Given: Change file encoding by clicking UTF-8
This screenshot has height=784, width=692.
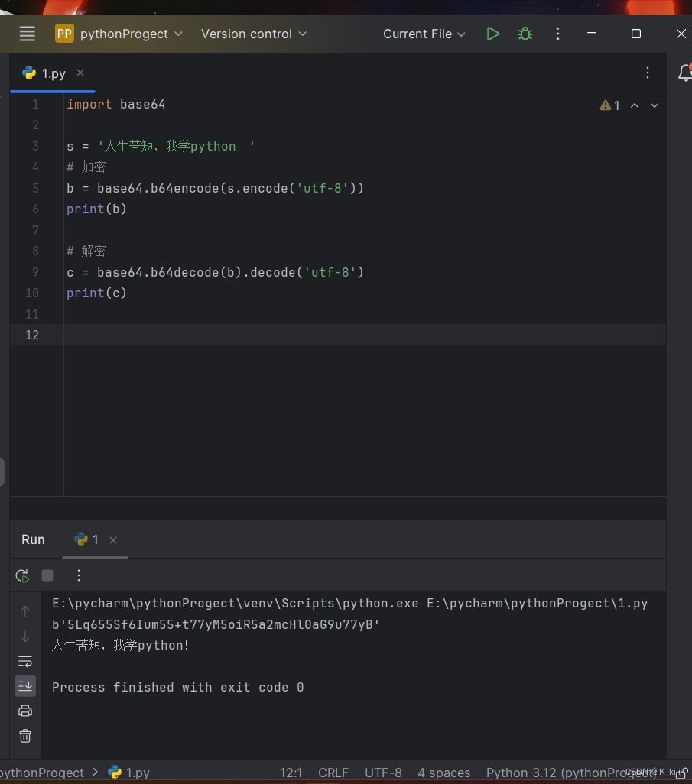Looking at the screenshot, I should pos(382,773).
